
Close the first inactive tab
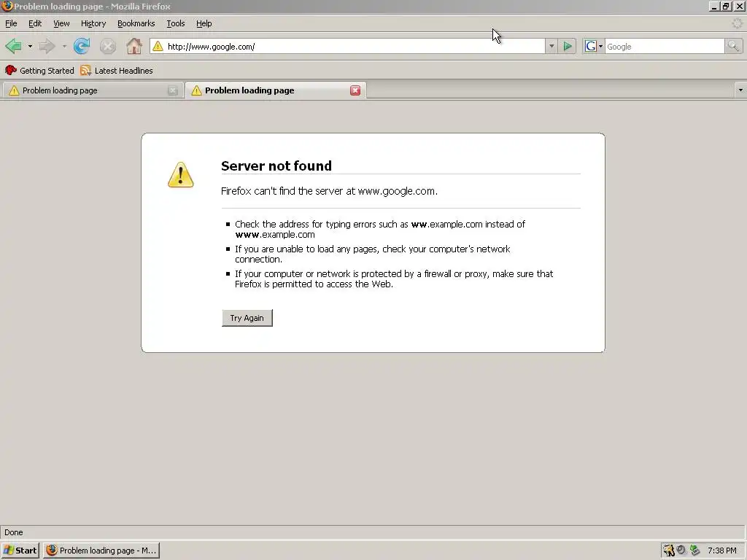click(x=172, y=90)
